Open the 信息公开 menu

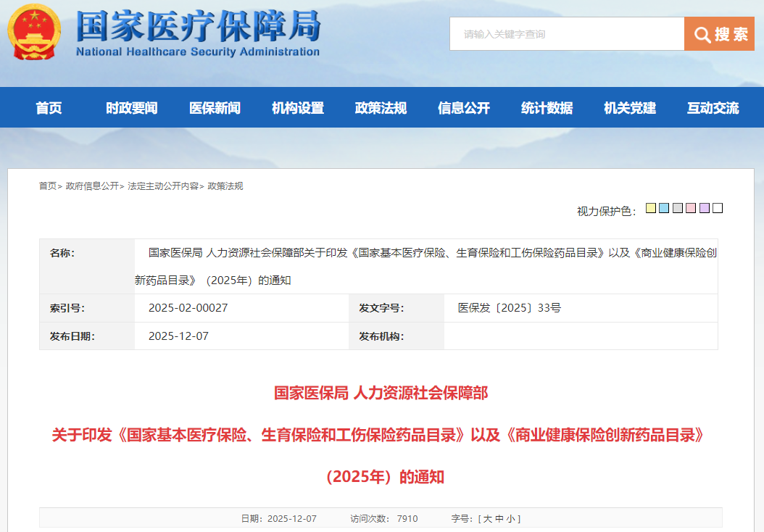(x=464, y=108)
